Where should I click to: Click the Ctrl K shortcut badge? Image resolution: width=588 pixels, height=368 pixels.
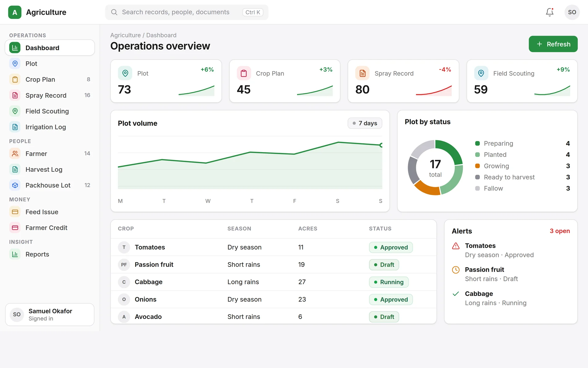(253, 12)
